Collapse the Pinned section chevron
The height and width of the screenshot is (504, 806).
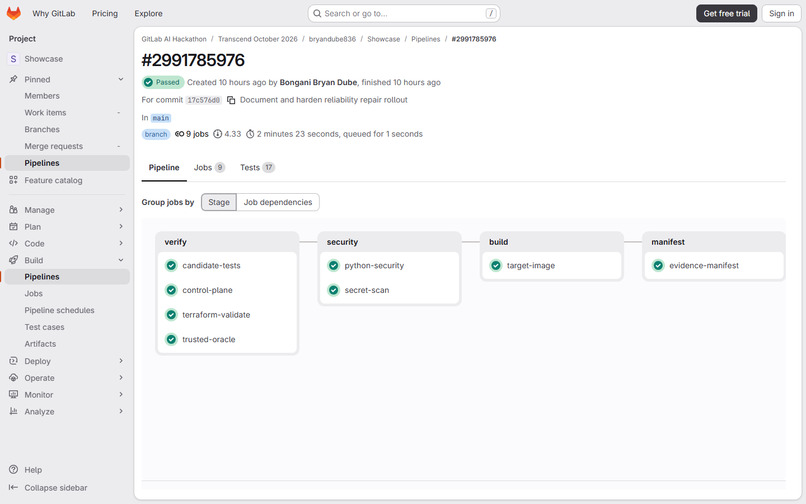pyautogui.click(x=121, y=79)
